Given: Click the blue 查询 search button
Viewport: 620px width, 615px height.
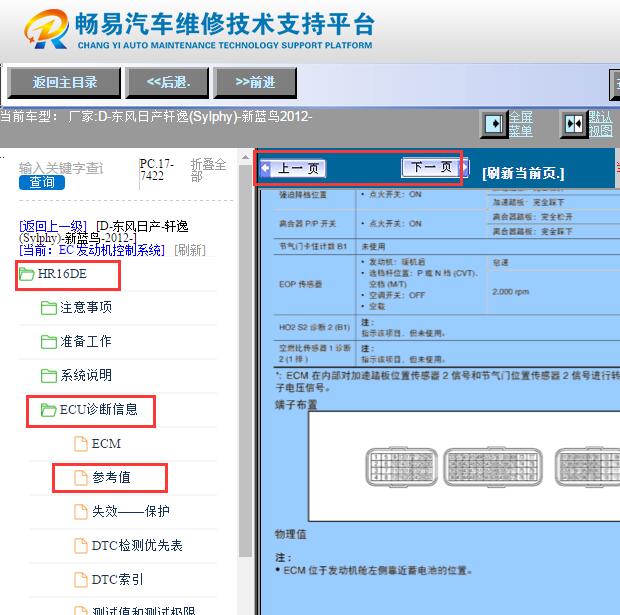Looking at the screenshot, I should pyautogui.click(x=42, y=182).
